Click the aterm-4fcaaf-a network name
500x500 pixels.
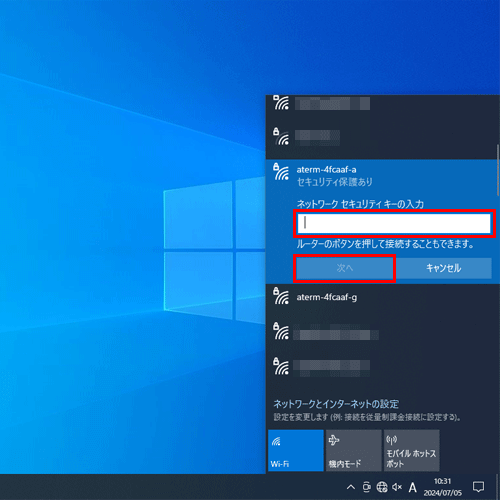click(x=326, y=170)
